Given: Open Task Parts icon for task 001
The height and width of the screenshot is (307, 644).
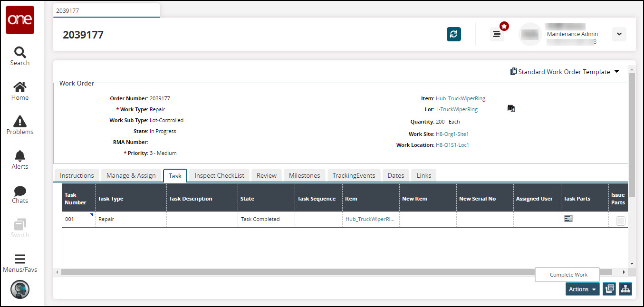Looking at the screenshot, I should coord(568,219).
